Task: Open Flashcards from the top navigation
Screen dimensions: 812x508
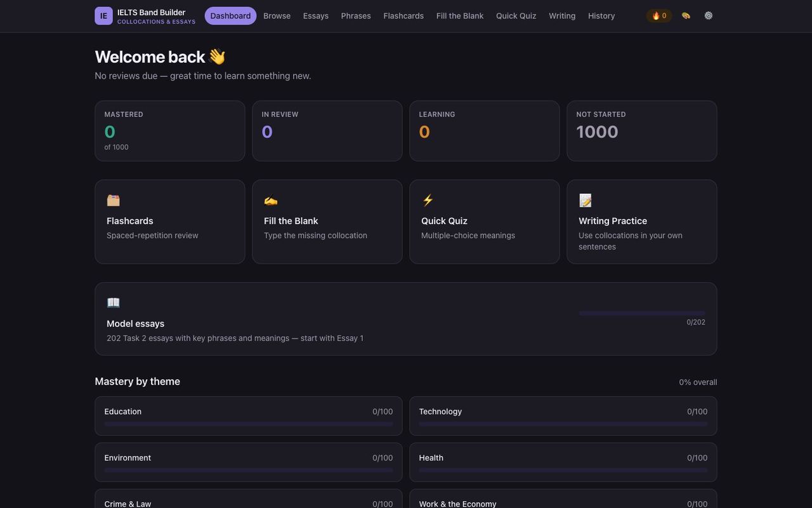Action: [403, 16]
